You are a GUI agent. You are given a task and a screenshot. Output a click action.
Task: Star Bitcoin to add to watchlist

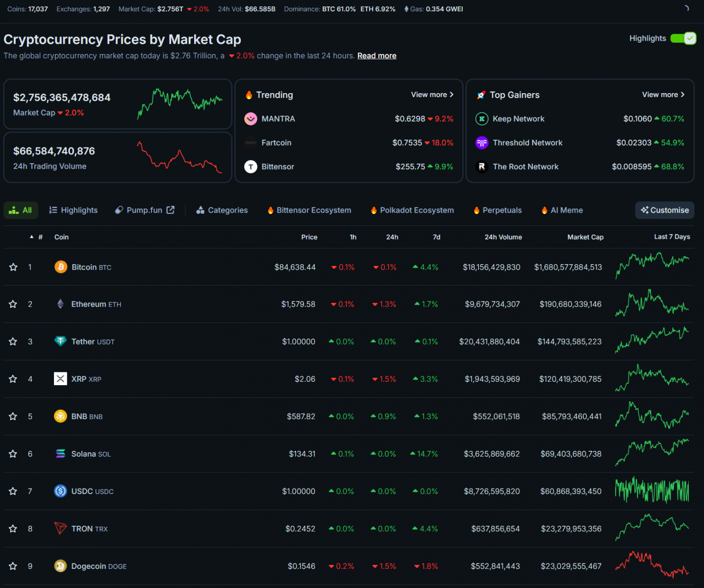pyautogui.click(x=13, y=267)
